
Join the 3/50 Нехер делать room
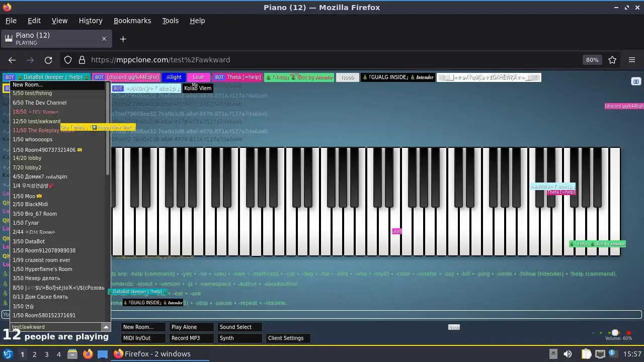tap(58, 278)
